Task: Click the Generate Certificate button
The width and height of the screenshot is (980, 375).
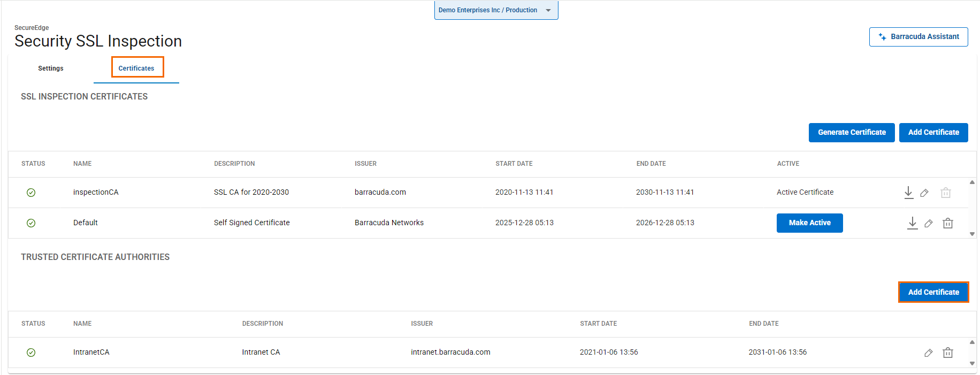Action: point(852,133)
